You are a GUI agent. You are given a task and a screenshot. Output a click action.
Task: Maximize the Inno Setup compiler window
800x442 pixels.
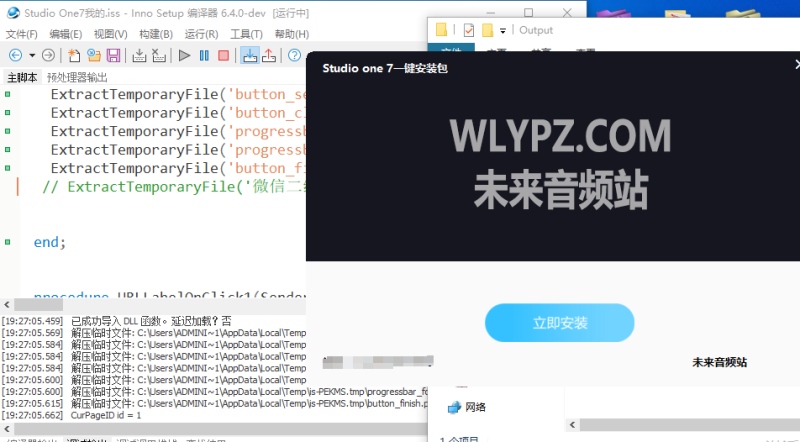(529, 12)
